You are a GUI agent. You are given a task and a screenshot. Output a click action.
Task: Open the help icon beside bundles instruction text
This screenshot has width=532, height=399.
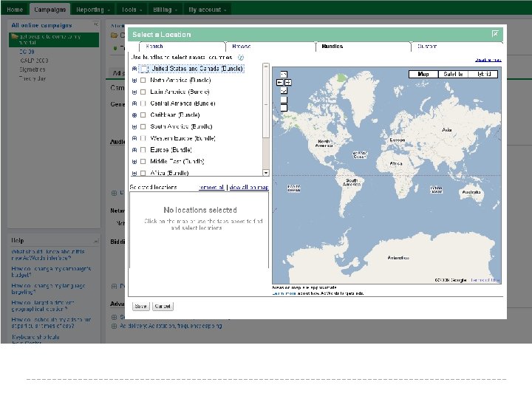coord(241,58)
